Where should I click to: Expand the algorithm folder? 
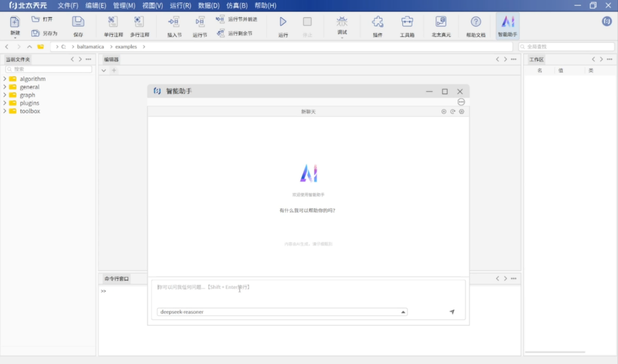pyautogui.click(x=5, y=79)
